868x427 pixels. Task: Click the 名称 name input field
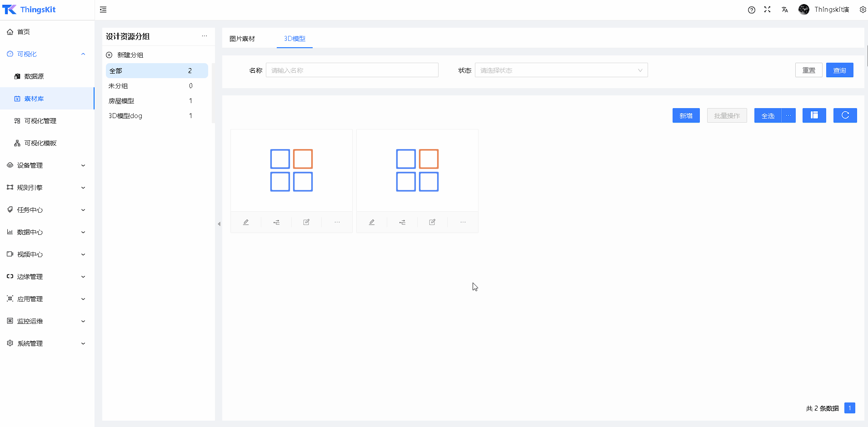coord(352,70)
